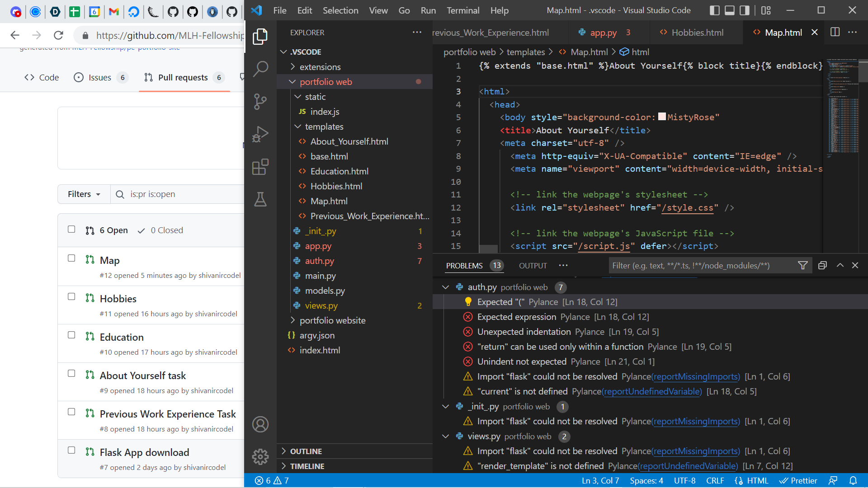
Task: Open the Run and Debug view
Action: pyautogui.click(x=260, y=134)
